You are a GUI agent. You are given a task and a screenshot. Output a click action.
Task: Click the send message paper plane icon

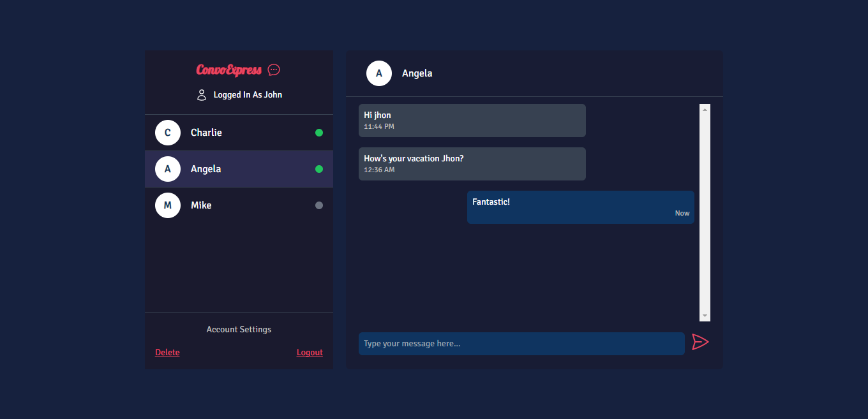click(700, 342)
